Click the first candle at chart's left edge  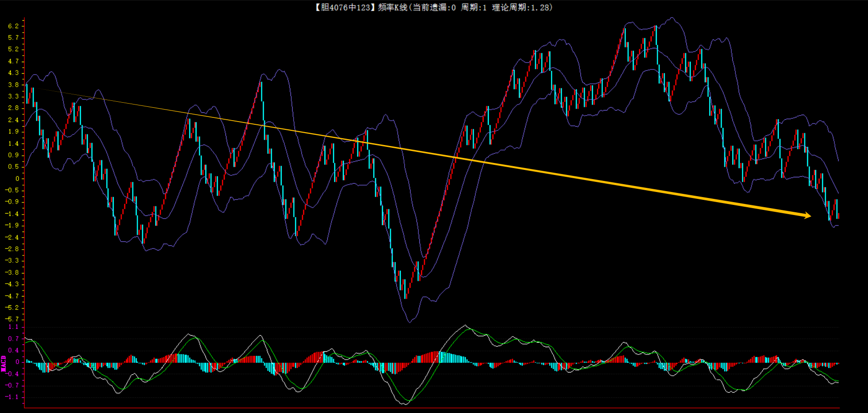click(x=27, y=94)
